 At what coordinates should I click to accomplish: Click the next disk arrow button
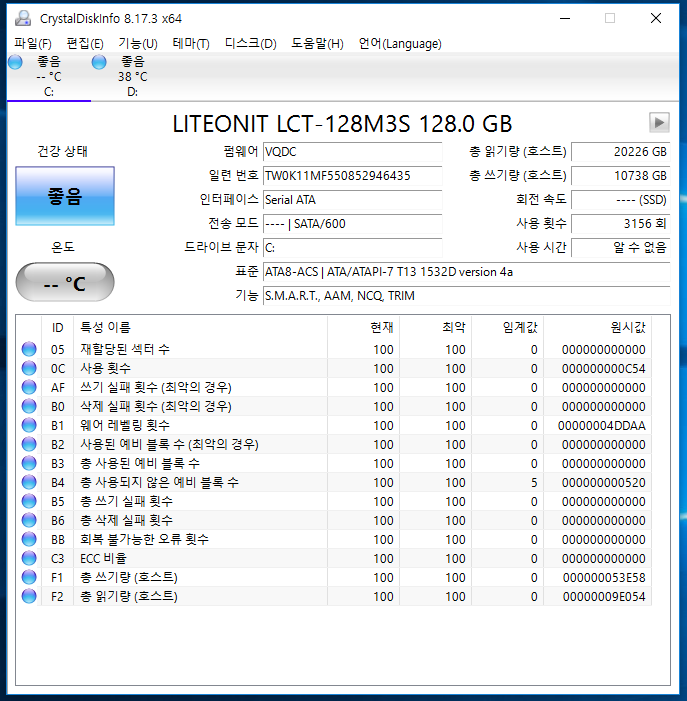(x=659, y=122)
